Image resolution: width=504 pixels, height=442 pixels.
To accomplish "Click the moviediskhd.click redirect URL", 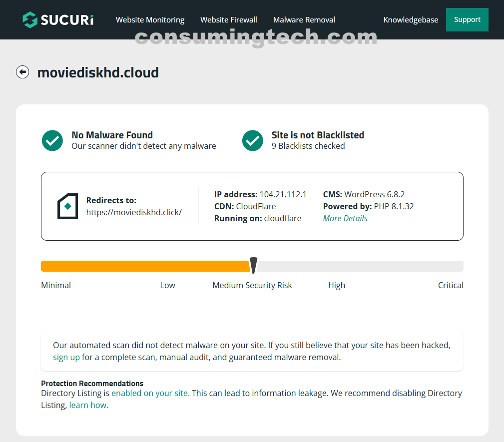I will pos(134,212).
